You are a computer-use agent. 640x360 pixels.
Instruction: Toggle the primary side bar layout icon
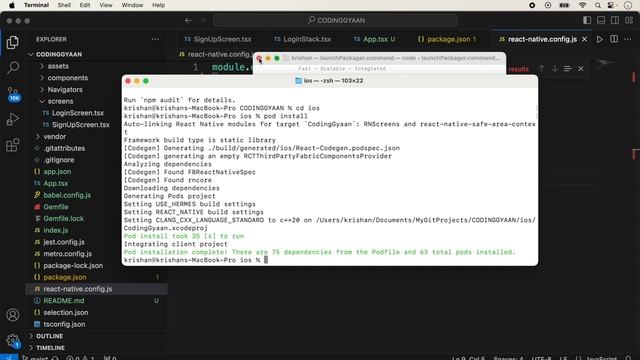587,20
